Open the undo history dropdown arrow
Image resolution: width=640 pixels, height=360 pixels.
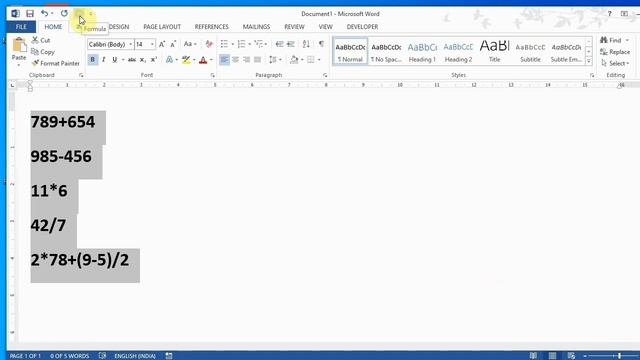coord(52,13)
